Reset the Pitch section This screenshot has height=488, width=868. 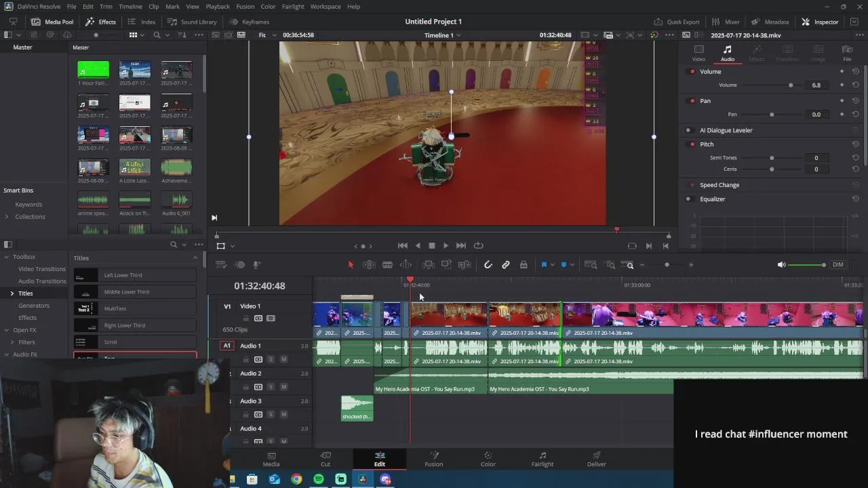[x=856, y=144]
